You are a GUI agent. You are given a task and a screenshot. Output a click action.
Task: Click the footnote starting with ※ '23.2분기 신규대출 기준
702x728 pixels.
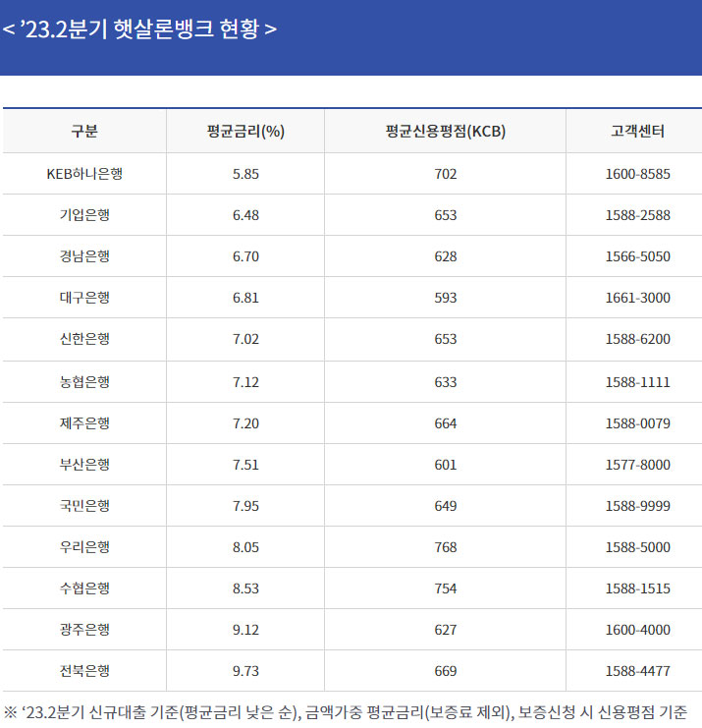tap(346, 712)
